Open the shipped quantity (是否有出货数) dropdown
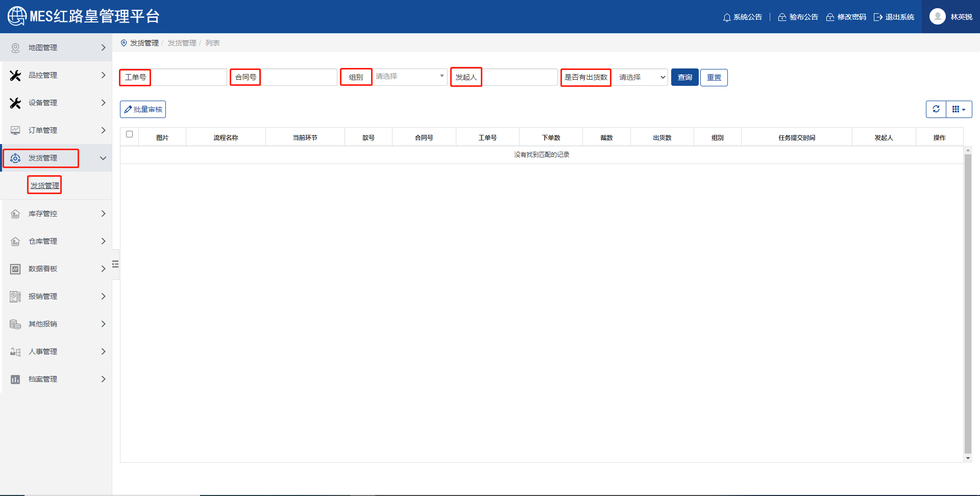 [640, 78]
